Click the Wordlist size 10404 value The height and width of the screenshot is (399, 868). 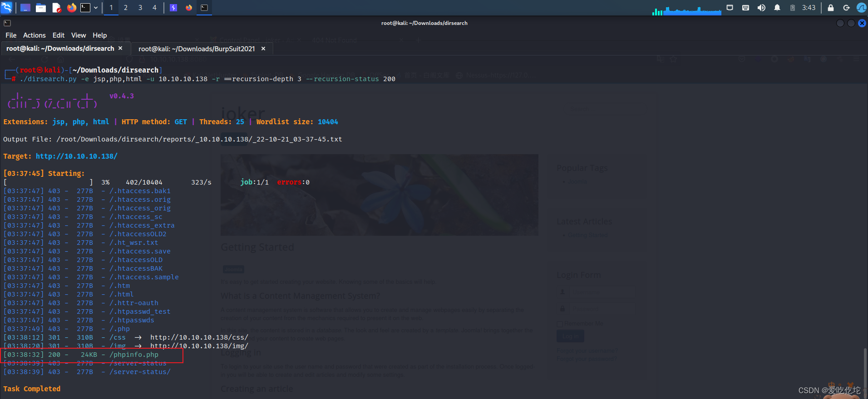click(328, 122)
